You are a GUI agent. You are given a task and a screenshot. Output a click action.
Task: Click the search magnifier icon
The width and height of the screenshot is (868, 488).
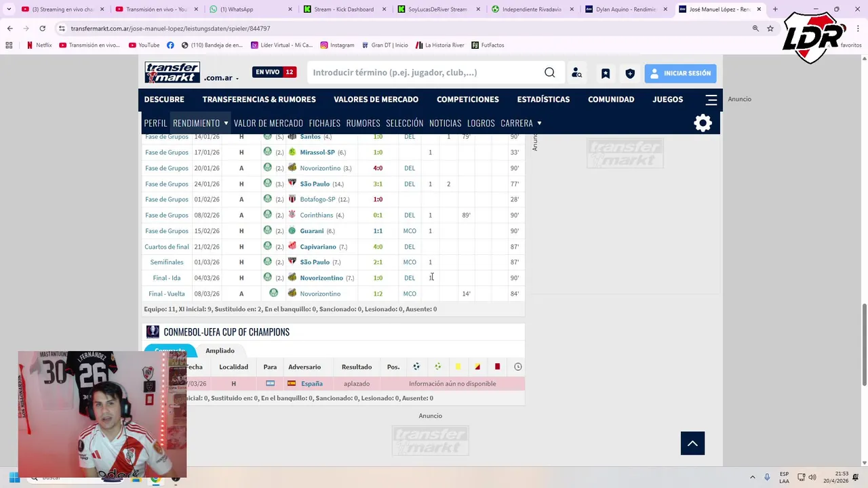point(550,73)
